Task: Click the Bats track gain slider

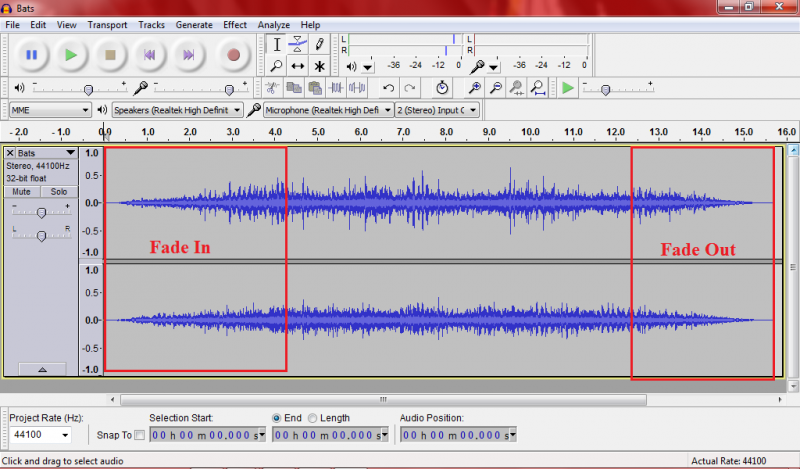Action: point(41,212)
